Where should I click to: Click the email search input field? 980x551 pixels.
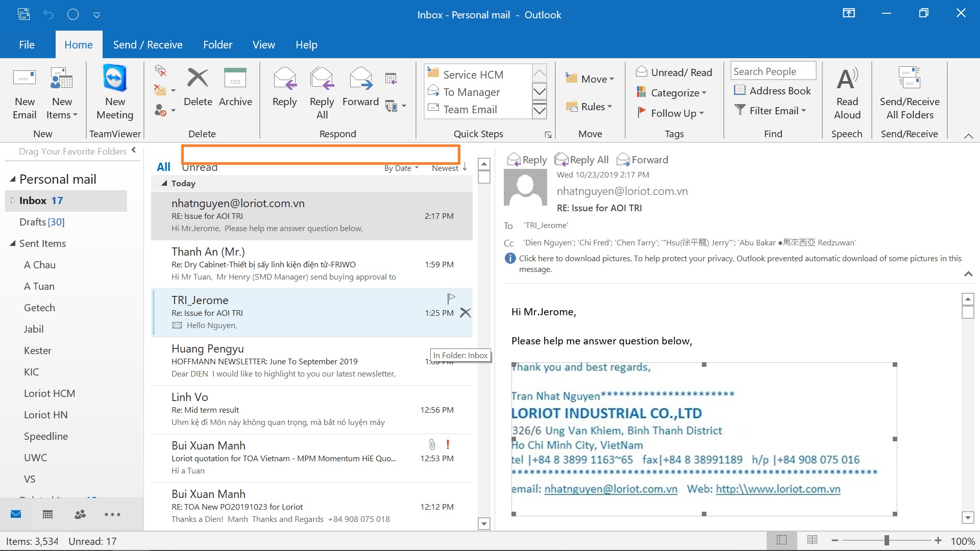coord(320,156)
